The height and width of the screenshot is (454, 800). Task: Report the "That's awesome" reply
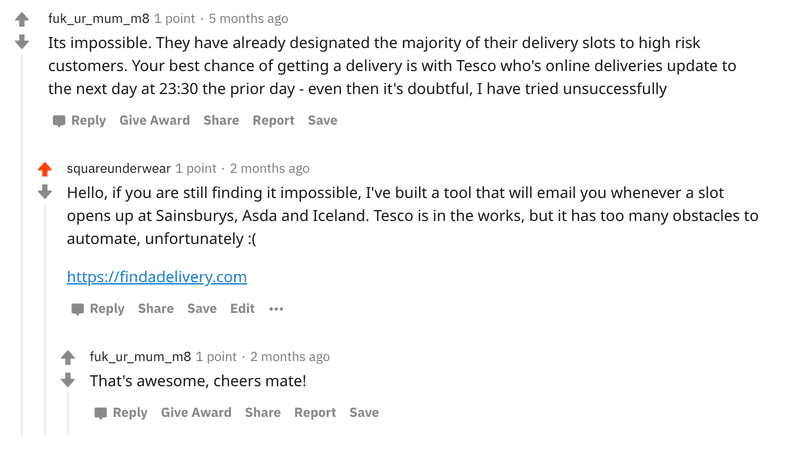[315, 412]
